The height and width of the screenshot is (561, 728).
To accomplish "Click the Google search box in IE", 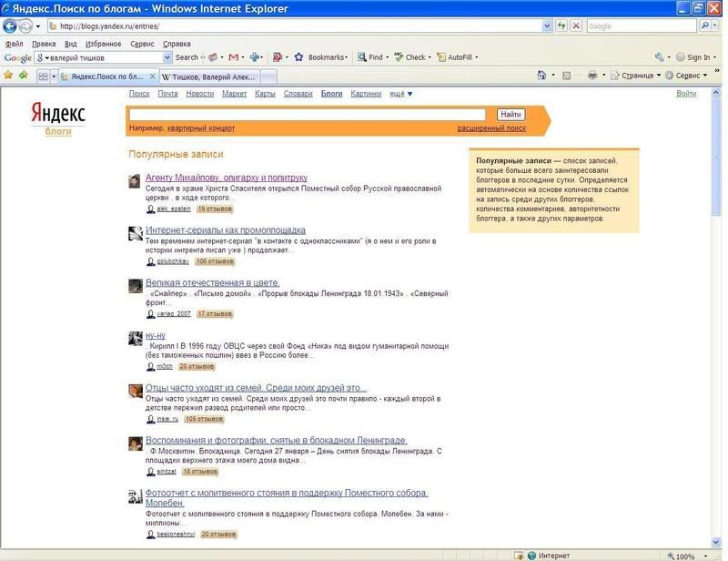I will 642,26.
